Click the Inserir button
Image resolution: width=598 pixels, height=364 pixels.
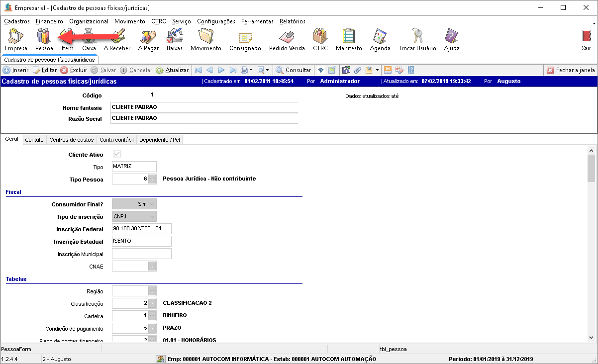16,70
